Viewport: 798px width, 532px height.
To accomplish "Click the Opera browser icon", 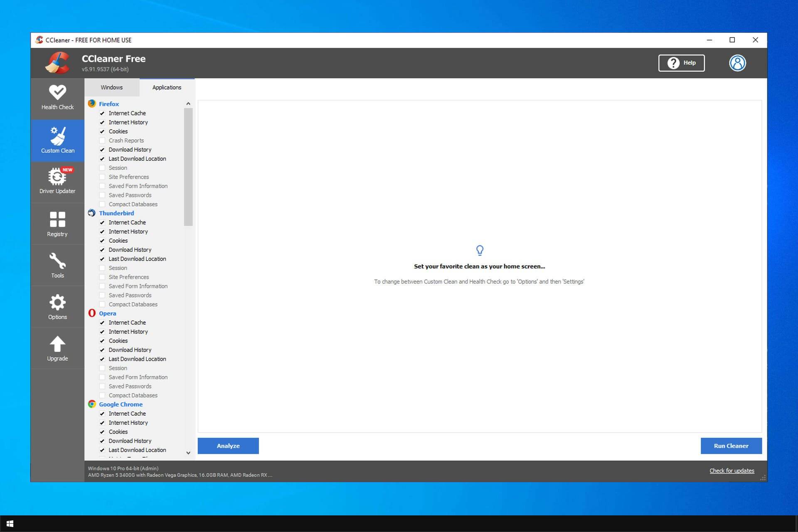I will coord(92,313).
